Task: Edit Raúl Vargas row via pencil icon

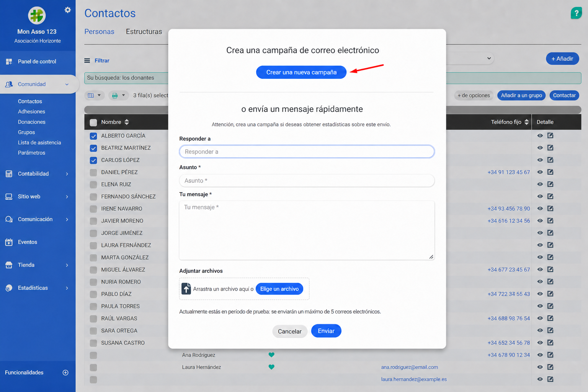Action: (x=550, y=318)
